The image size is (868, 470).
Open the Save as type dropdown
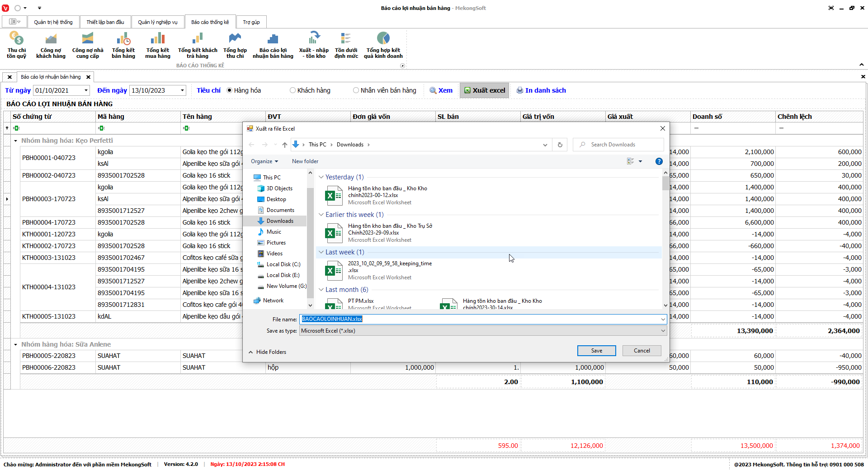tap(482, 331)
